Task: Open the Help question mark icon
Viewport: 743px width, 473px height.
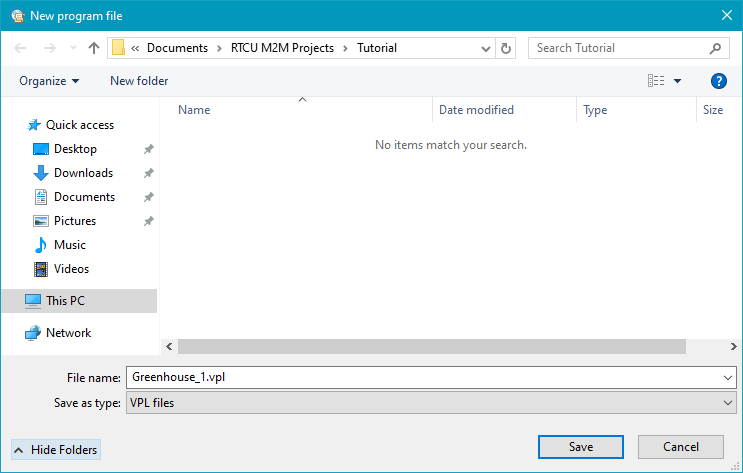Action: click(x=718, y=81)
